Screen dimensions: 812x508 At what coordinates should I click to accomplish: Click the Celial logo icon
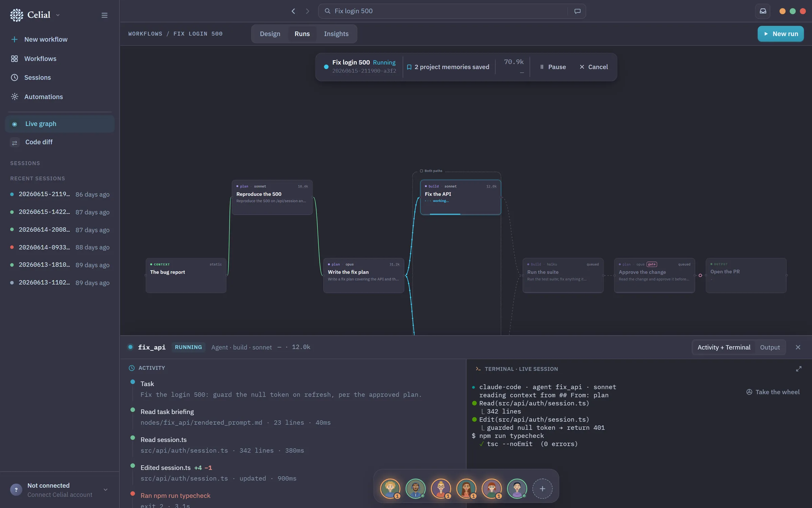[17, 15]
